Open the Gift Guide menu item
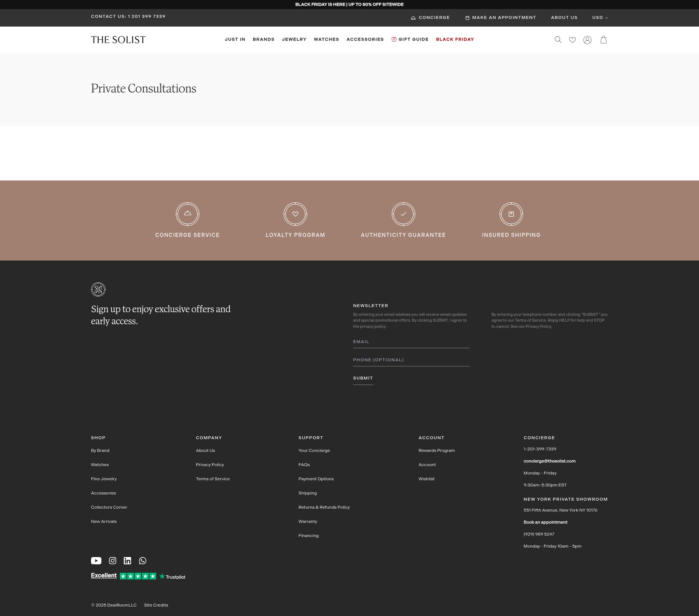 [410, 39]
